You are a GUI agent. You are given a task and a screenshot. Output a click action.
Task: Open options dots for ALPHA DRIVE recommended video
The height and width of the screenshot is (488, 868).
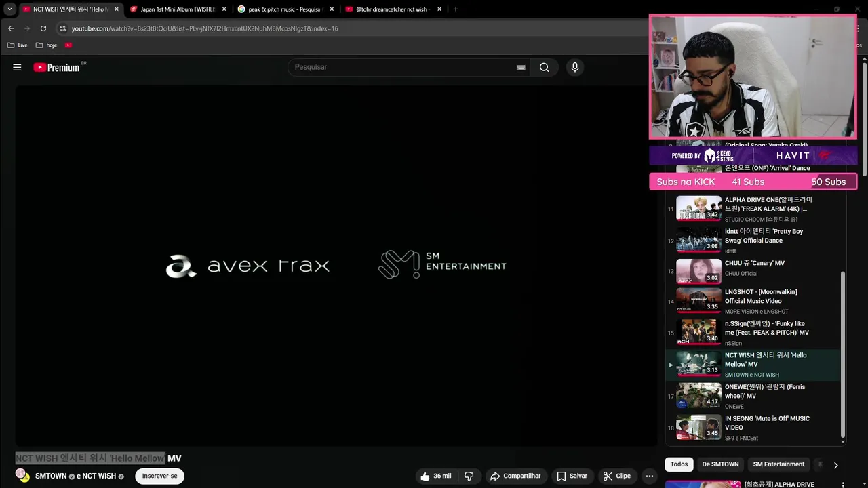click(x=843, y=485)
